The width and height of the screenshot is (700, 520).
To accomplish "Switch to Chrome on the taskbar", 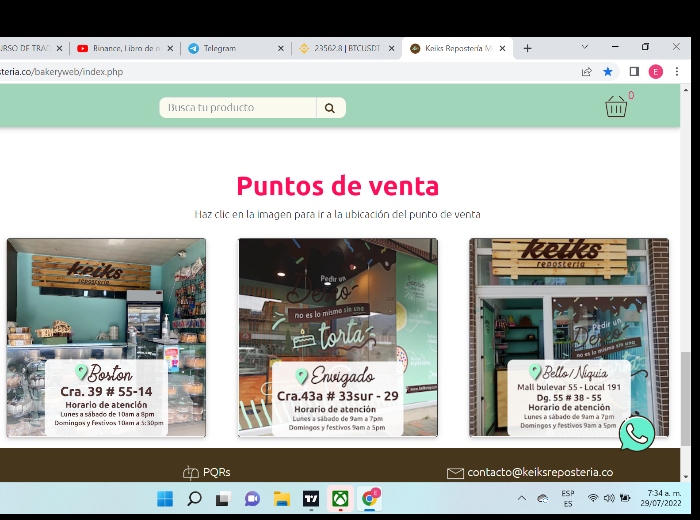I will click(370, 499).
